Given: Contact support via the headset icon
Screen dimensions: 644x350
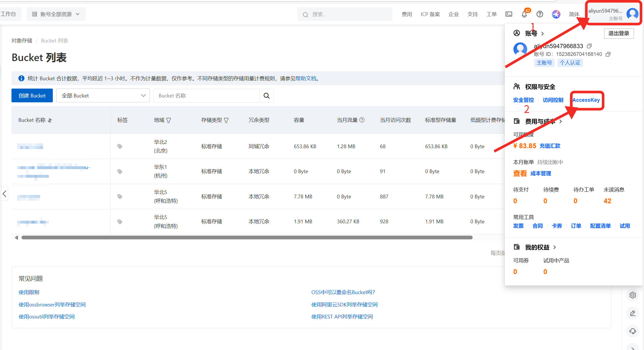Looking at the screenshot, I should 633,331.
